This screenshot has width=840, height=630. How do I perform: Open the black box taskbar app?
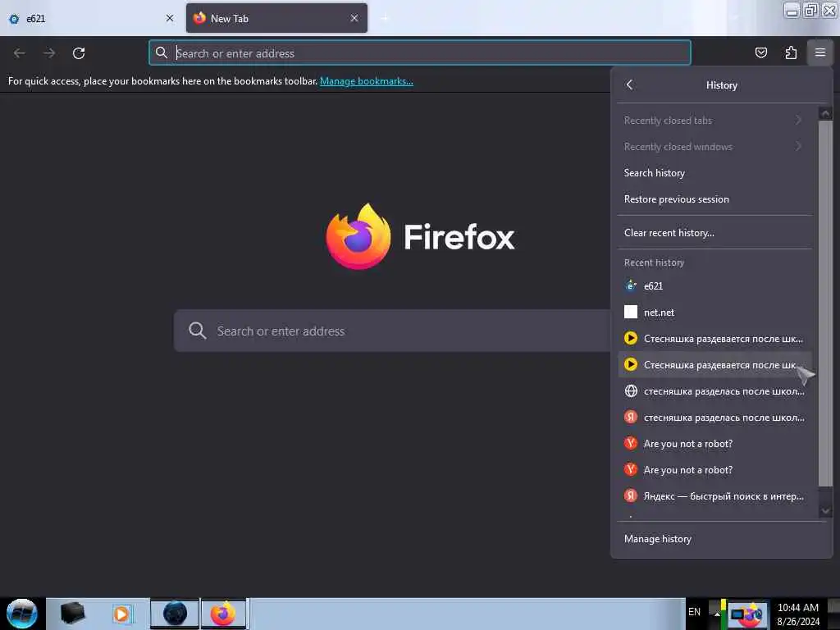(72, 614)
